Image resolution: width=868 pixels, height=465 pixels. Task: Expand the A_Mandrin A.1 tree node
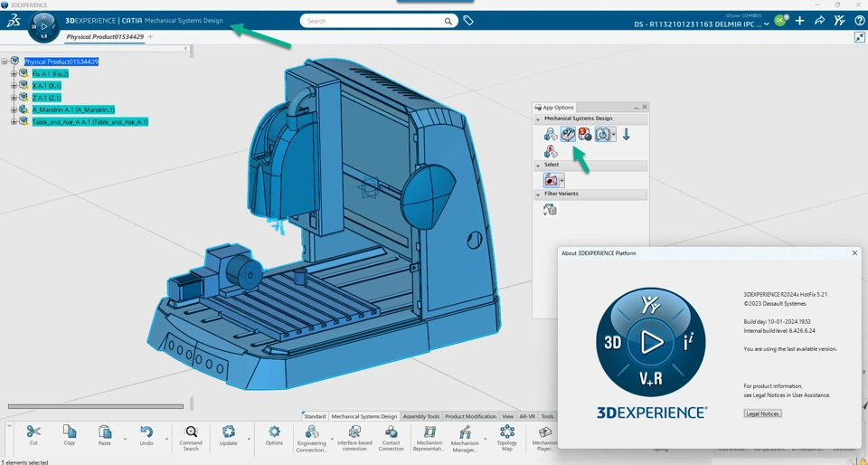pyautogui.click(x=14, y=109)
